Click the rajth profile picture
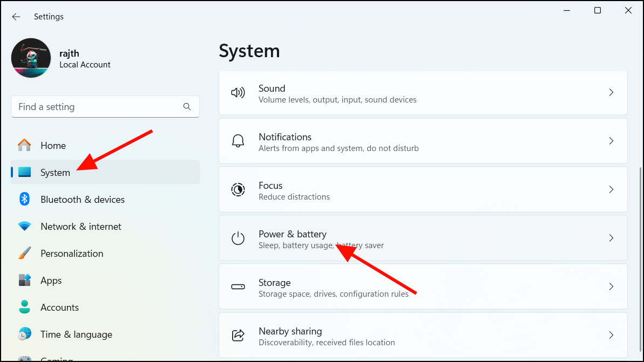 click(31, 58)
